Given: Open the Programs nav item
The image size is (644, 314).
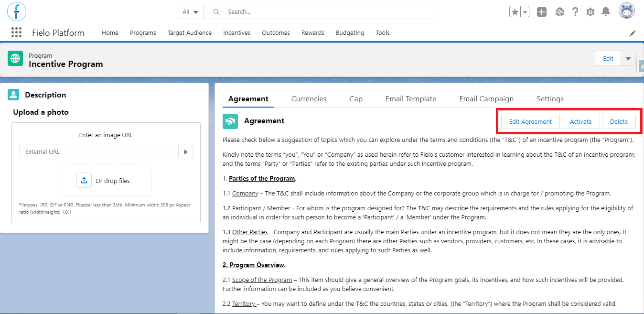Looking at the screenshot, I should [x=143, y=33].
